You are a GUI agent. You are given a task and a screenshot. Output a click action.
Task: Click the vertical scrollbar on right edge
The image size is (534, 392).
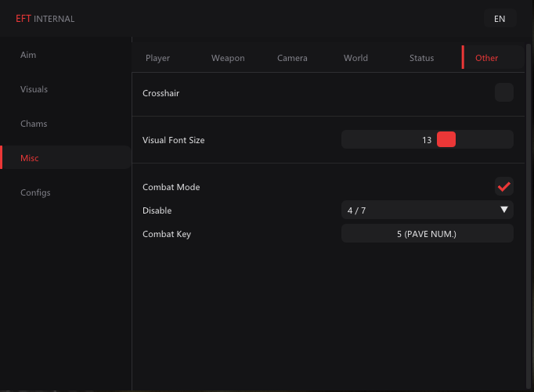tap(529, 216)
